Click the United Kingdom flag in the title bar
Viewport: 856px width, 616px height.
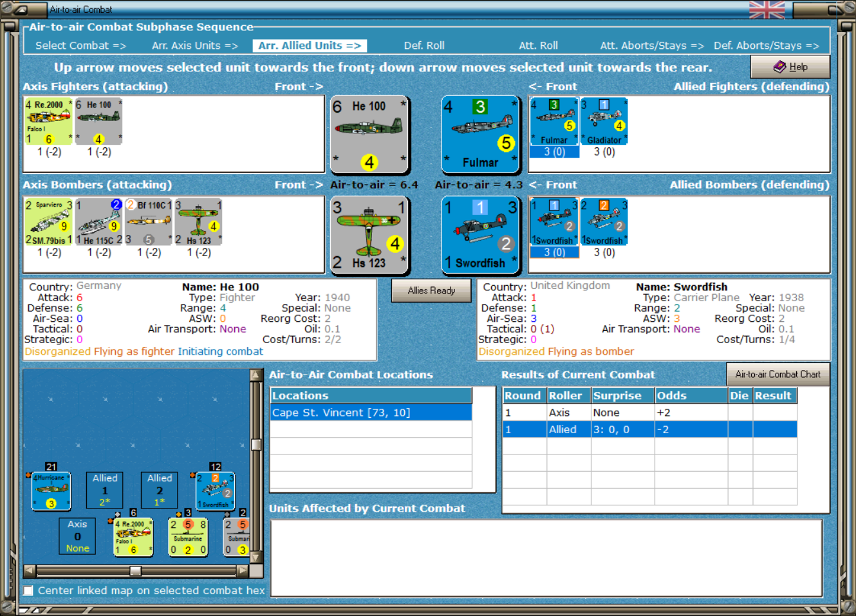[767, 10]
